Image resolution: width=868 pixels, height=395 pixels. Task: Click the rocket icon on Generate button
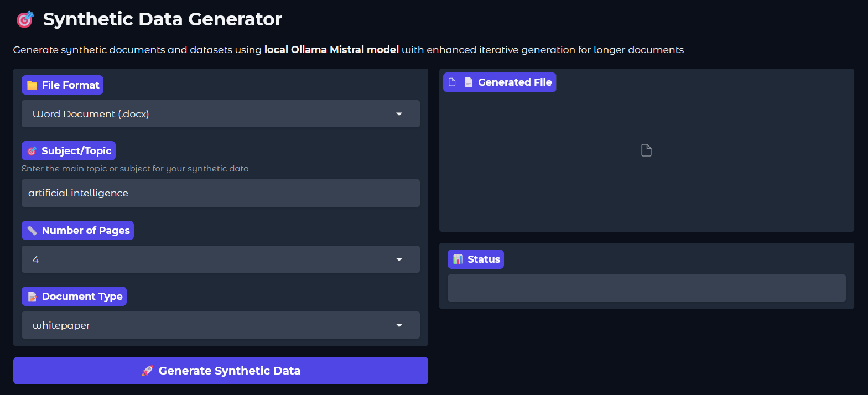[147, 371]
